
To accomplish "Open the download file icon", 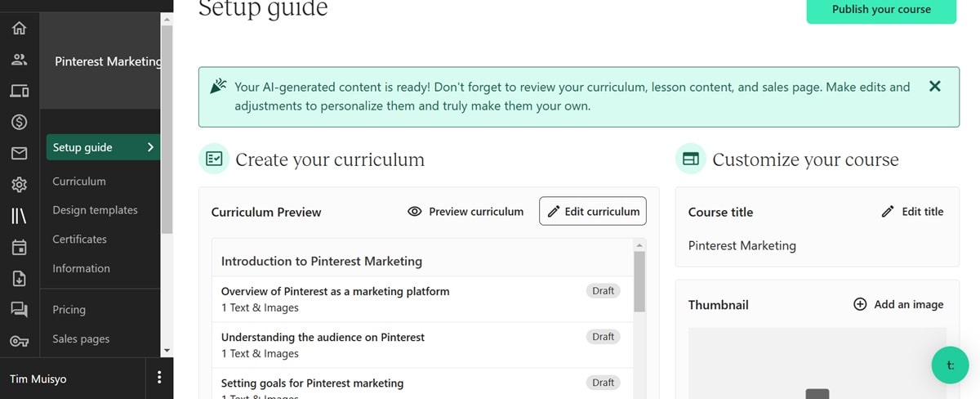I will point(19,278).
